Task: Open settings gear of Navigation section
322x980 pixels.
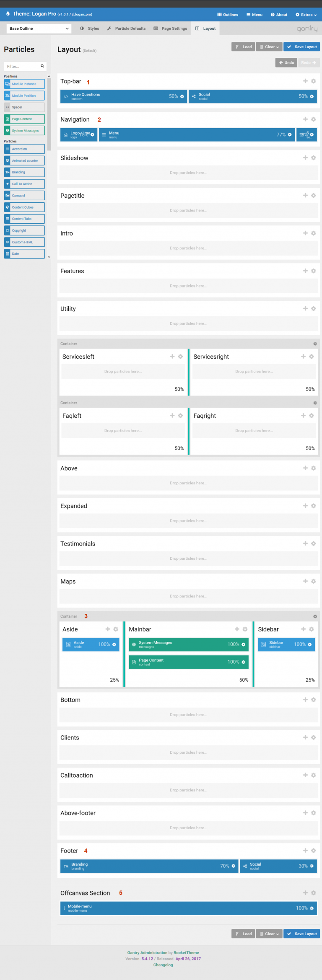Action: coord(313,119)
